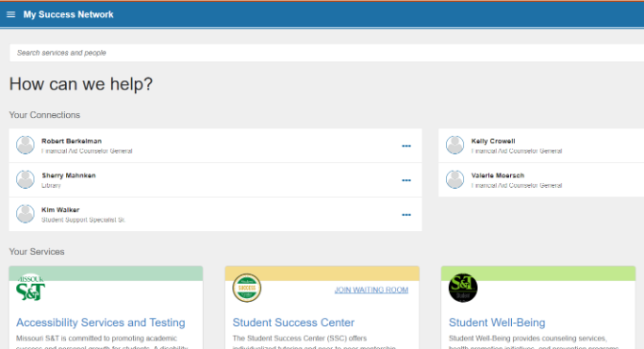Click the Join Waiting Room link

[372, 290]
